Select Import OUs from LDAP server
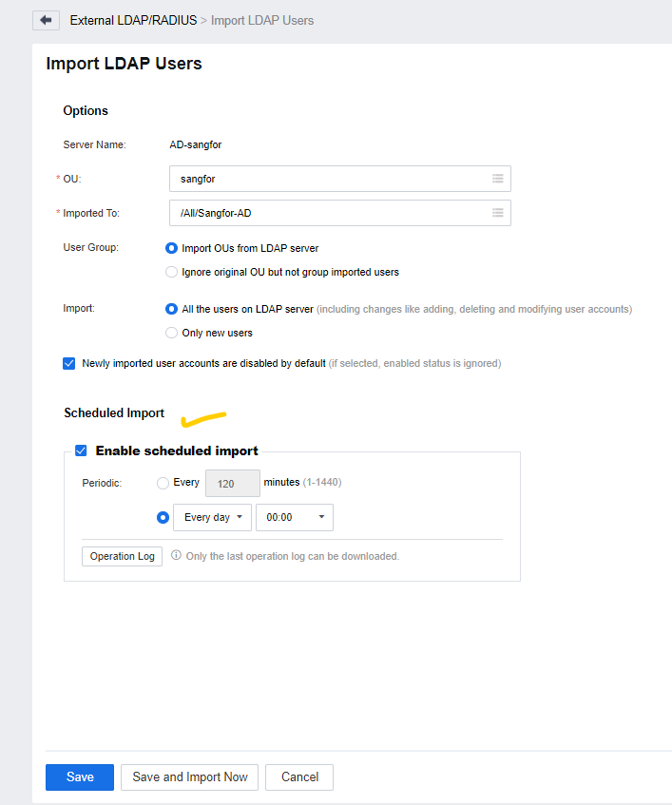This screenshot has width=672, height=805. click(171, 248)
